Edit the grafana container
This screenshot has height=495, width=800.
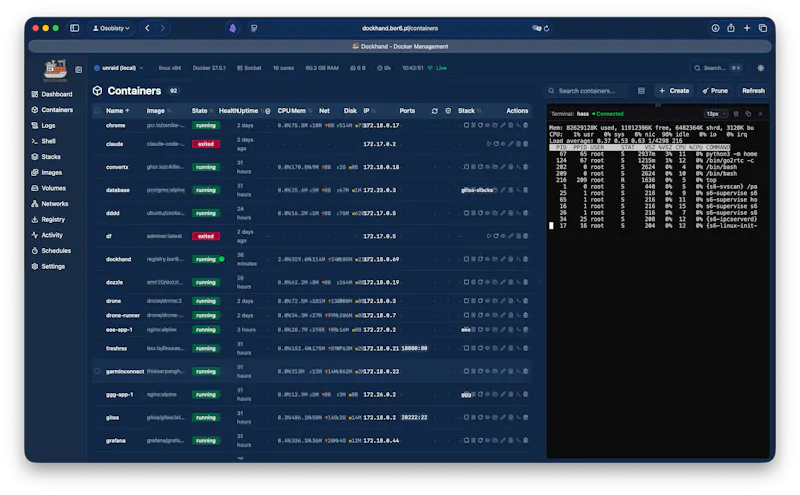point(503,440)
